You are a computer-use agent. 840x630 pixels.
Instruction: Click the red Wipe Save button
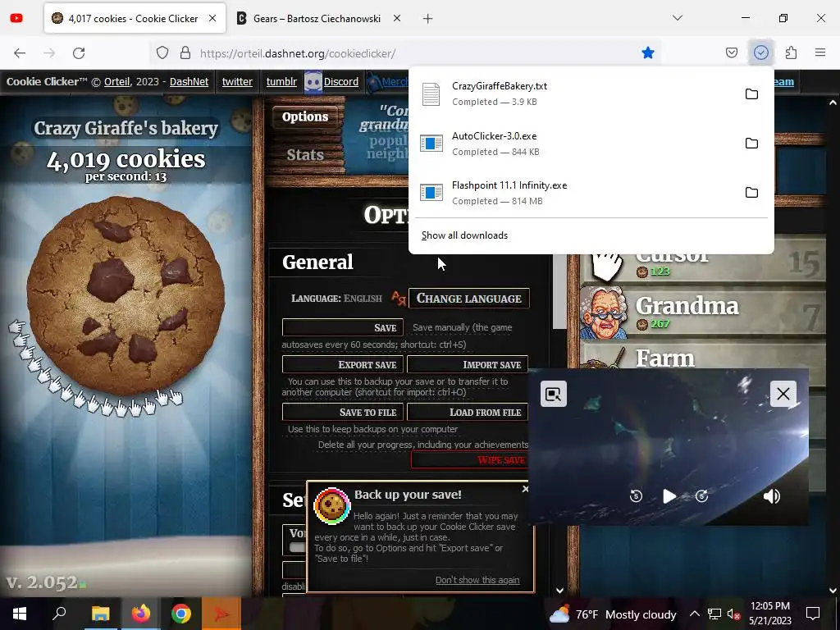coord(470,459)
